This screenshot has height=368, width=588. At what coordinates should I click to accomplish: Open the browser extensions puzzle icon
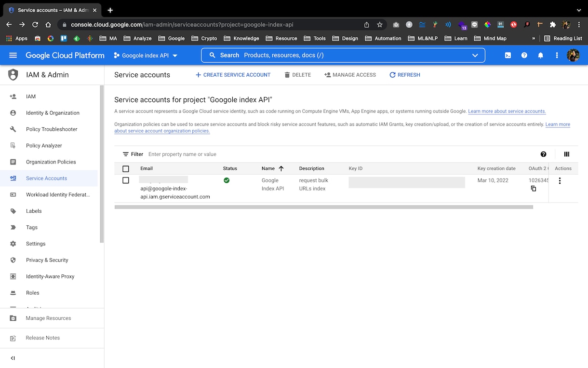click(553, 25)
